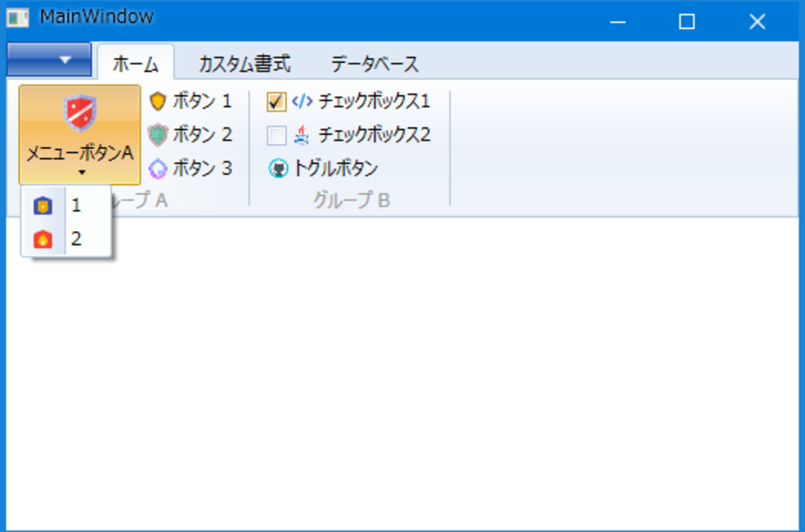
Task: Click the チェックボックス1 label text
Action: (x=374, y=102)
